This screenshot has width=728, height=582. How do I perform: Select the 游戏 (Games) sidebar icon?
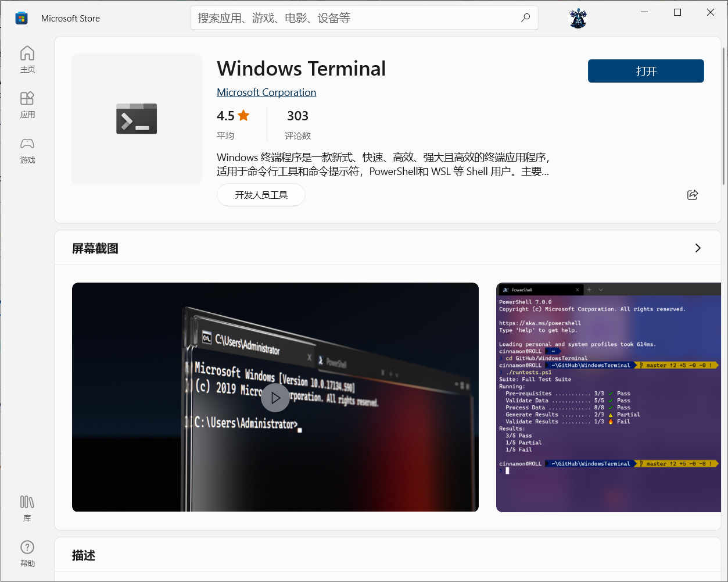coord(27,151)
